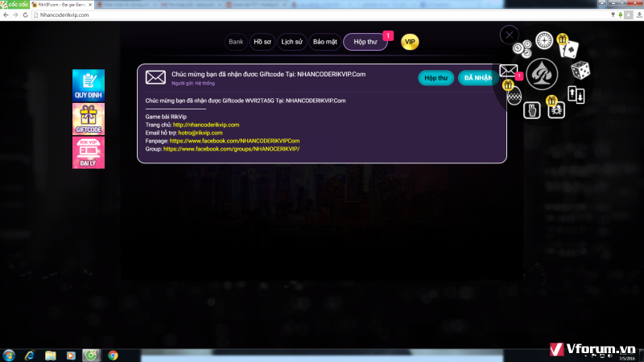The image size is (644, 362).
Task: Open the QUY ĐỊNH rules tile
Action: tap(89, 85)
